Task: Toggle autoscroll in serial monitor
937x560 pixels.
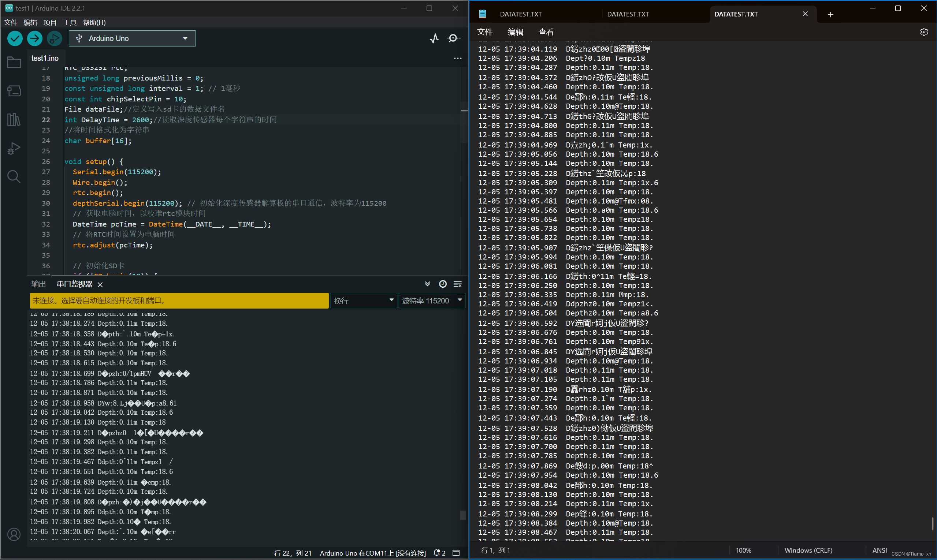Action: point(427,284)
